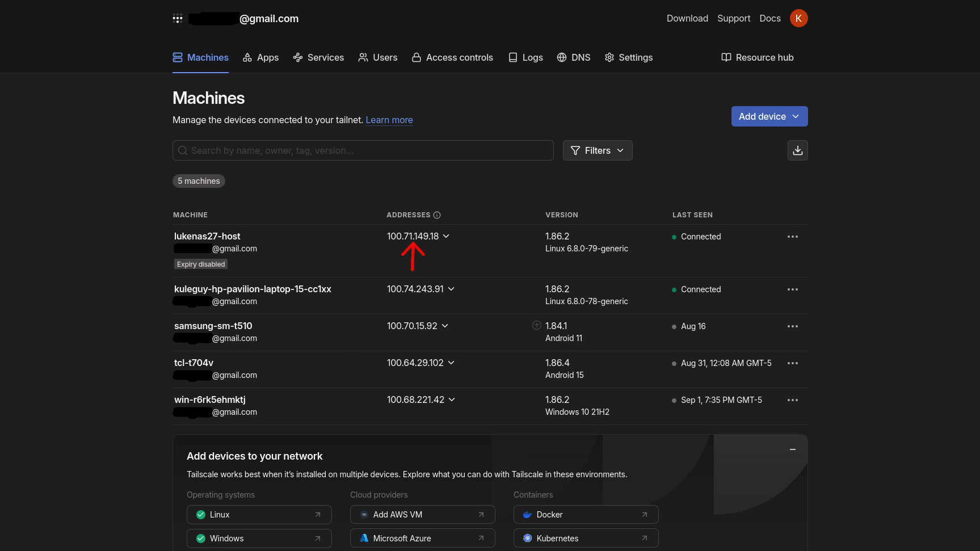980x551 pixels.
Task: Open the Resource hub
Action: (757, 57)
